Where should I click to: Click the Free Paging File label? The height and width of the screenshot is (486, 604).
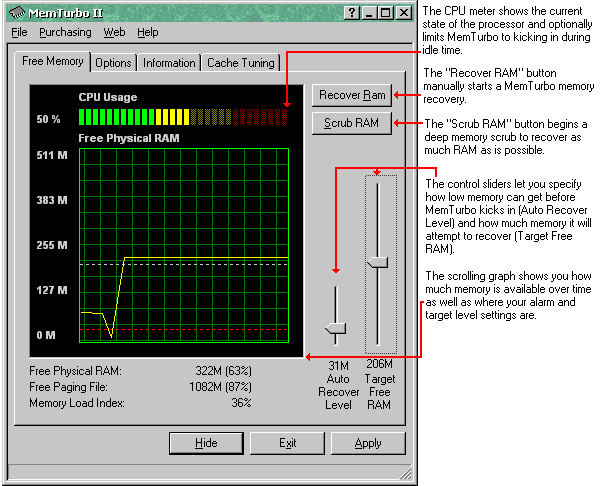(68, 387)
